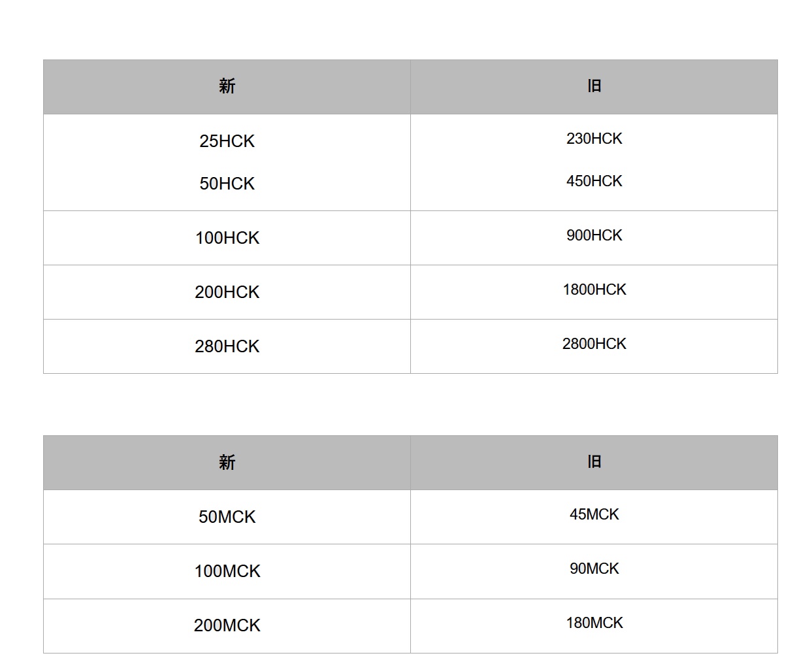
Task: Click the 旧 header in second table
Action: point(594,463)
